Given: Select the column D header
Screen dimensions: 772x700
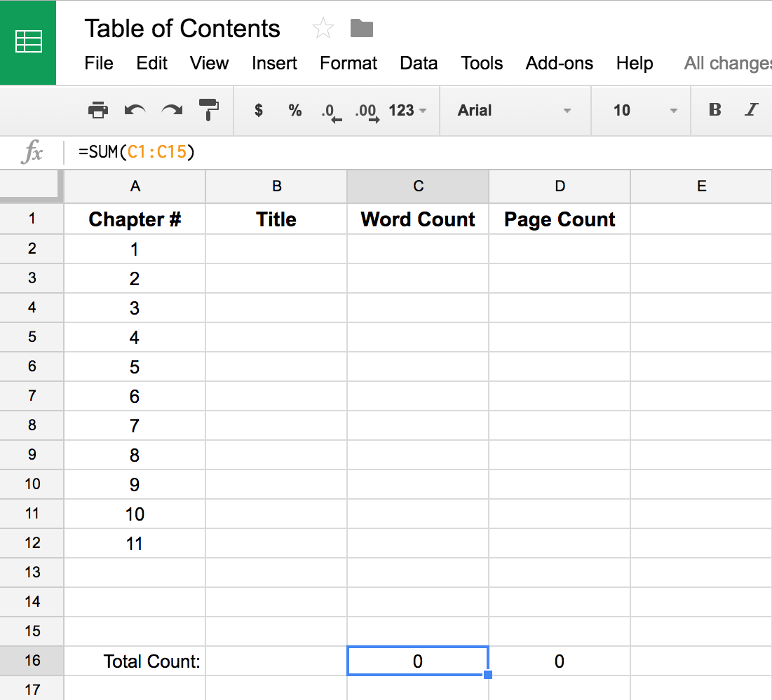Looking at the screenshot, I should (x=560, y=186).
